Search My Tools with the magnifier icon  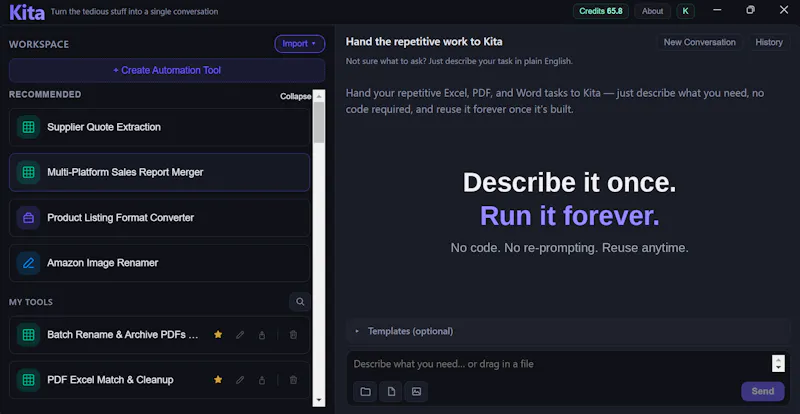click(x=300, y=302)
